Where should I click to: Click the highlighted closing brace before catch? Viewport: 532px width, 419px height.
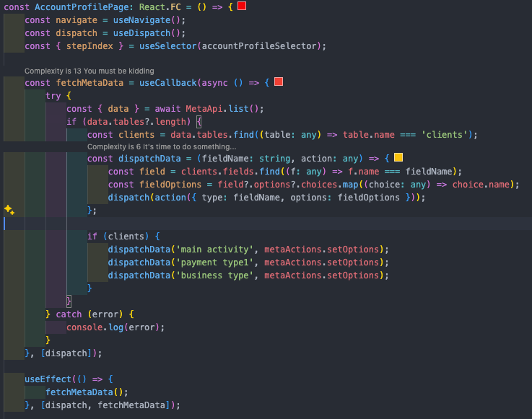point(69,301)
